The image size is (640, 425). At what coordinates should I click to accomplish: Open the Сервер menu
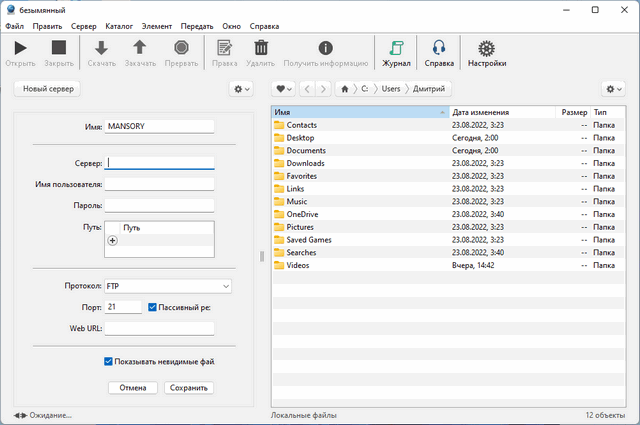[x=81, y=25]
